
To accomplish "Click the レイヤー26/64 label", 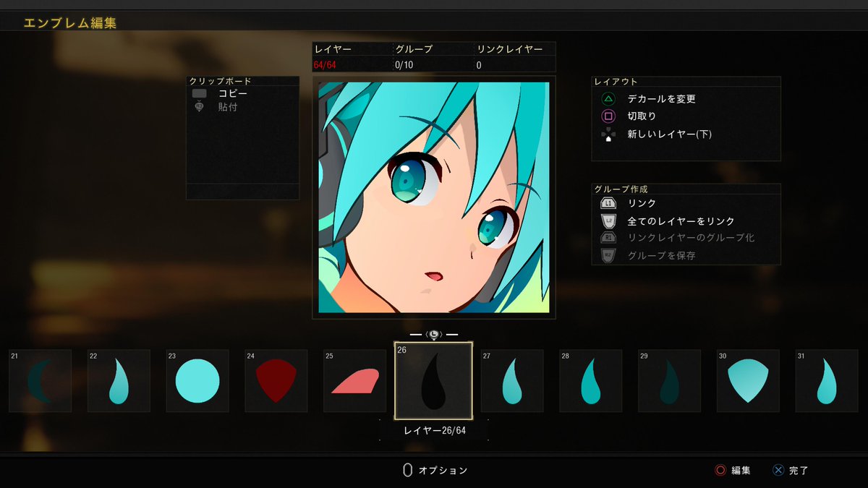I will pos(434,430).
